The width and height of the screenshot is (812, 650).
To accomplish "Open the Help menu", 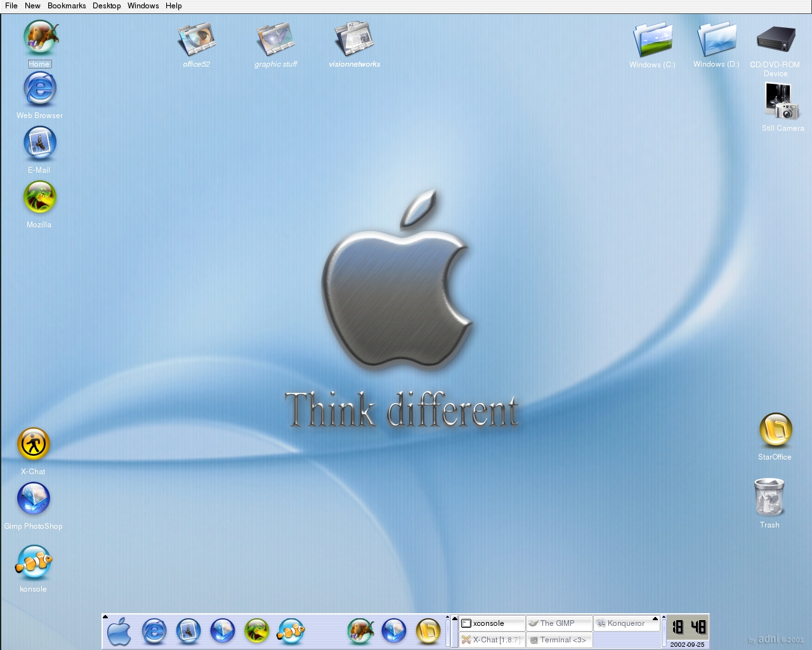I will [x=174, y=6].
